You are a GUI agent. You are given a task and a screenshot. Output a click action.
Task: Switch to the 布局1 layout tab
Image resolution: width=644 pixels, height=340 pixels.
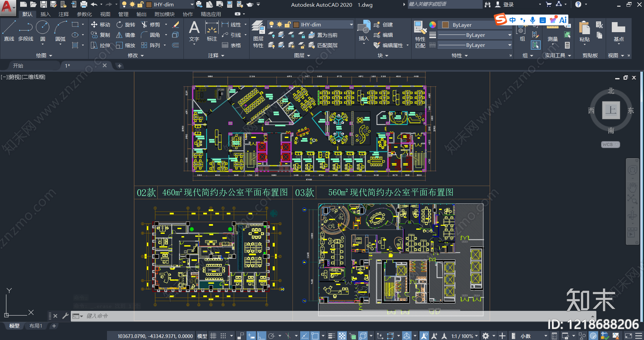[36, 326]
